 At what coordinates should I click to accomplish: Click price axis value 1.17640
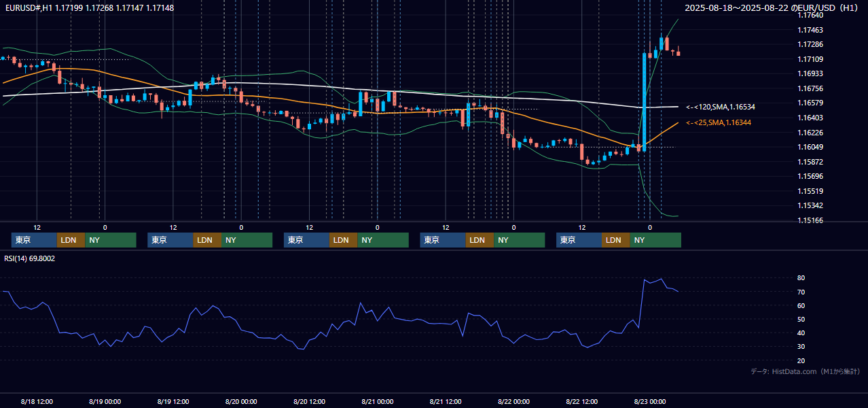click(x=810, y=15)
